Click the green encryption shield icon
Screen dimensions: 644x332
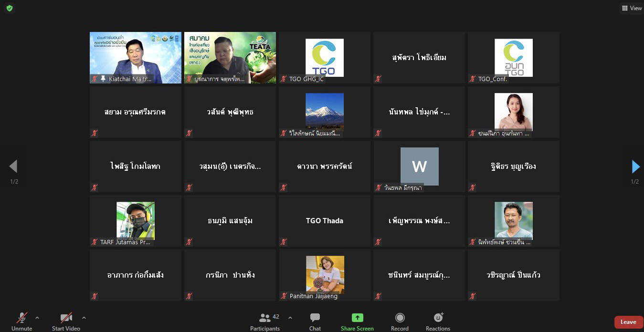[10, 8]
